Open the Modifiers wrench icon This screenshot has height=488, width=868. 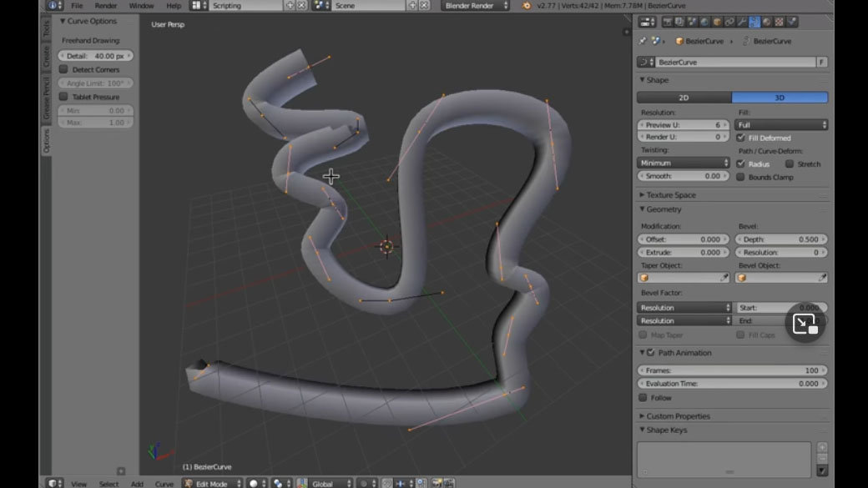742,23
